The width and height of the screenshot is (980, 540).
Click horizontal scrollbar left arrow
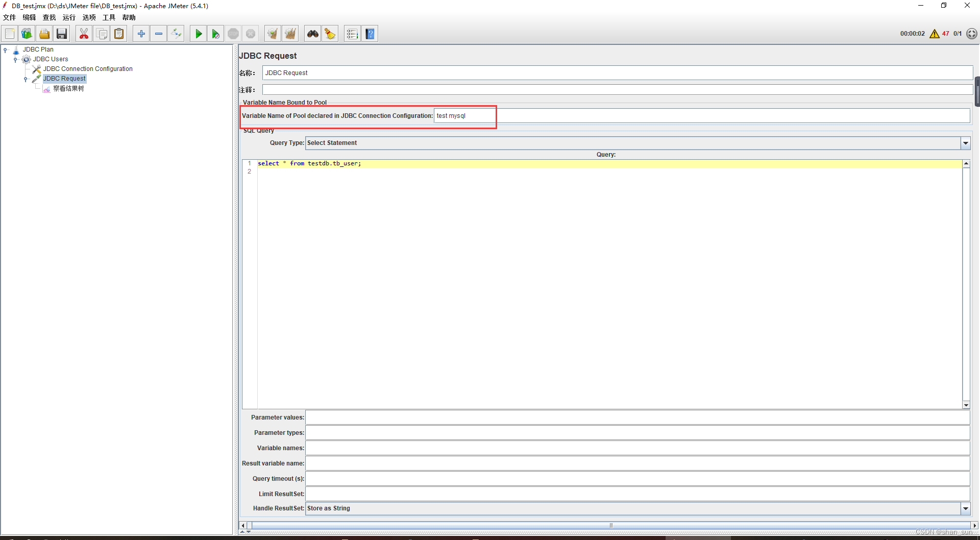pos(243,525)
